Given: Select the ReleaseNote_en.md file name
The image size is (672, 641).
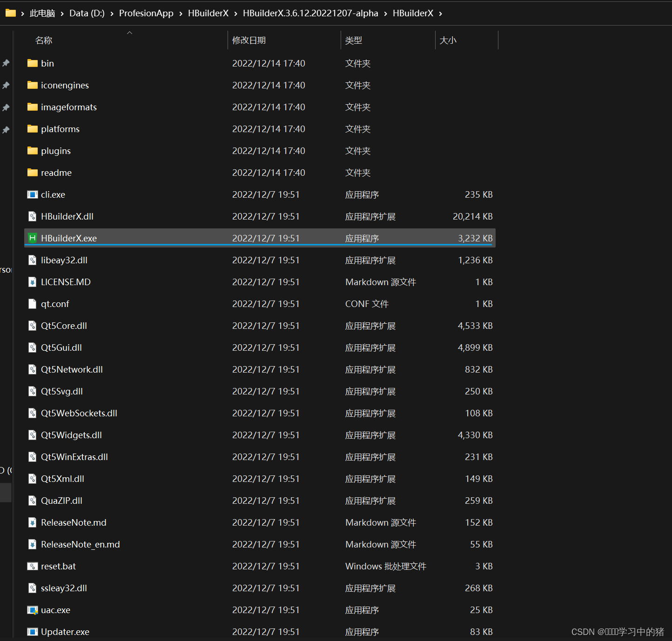Looking at the screenshot, I should pyautogui.click(x=80, y=544).
